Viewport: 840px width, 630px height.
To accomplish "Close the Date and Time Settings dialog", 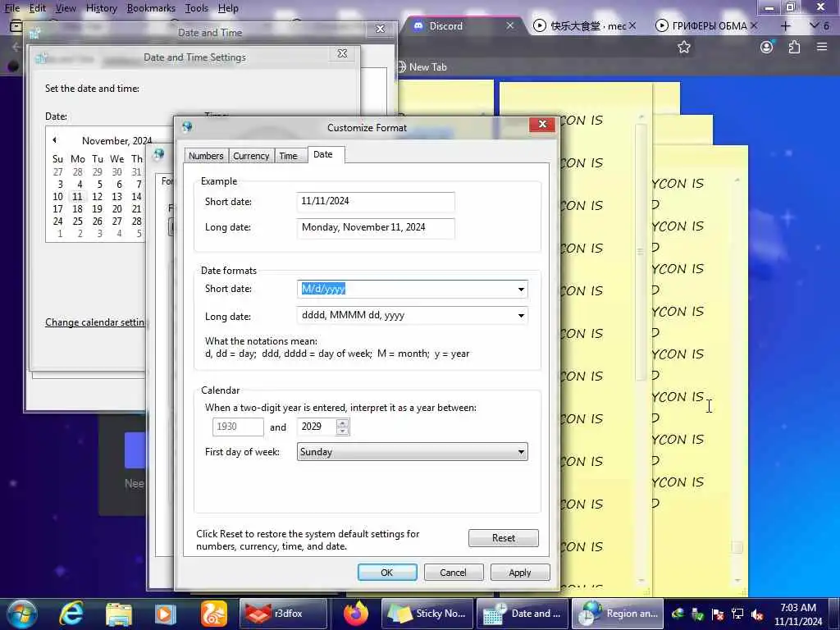I will pos(342,53).
